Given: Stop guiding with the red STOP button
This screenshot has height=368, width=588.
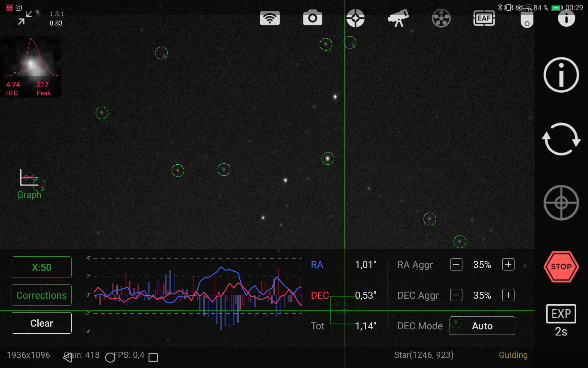Looking at the screenshot, I should click(x=561, y=266).
